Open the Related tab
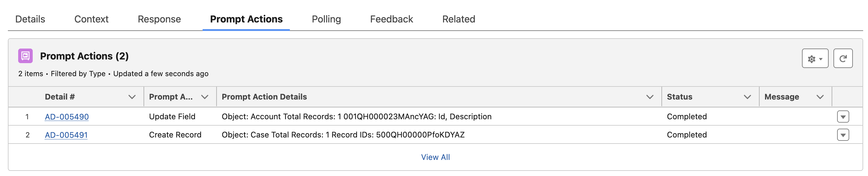Image resolution: width=868 pixels, height=176 pixels. coord(458,19)
